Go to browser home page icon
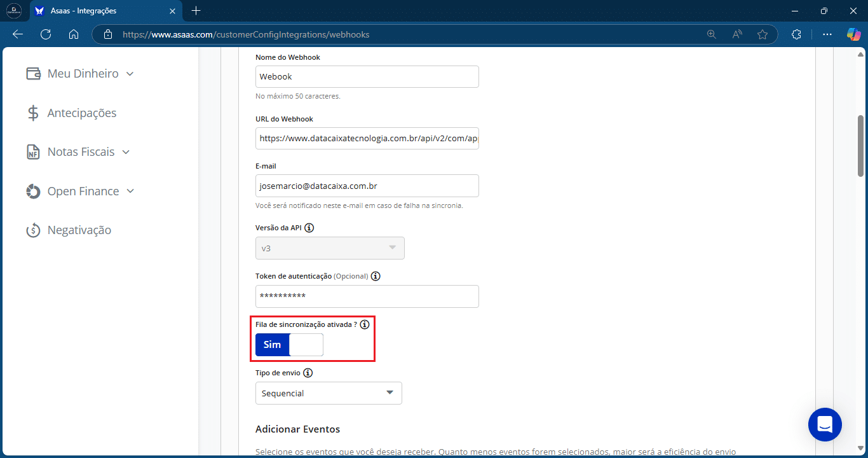 [x=74, y=34]
